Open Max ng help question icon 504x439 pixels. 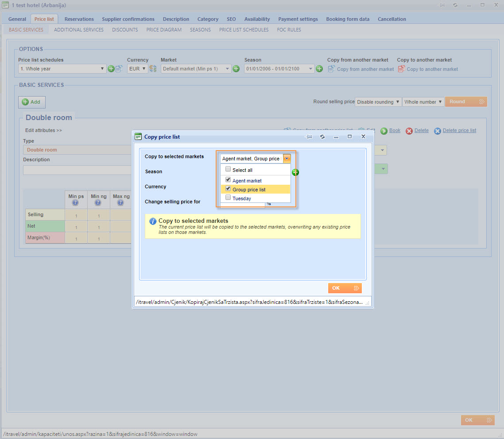(120, 202)
